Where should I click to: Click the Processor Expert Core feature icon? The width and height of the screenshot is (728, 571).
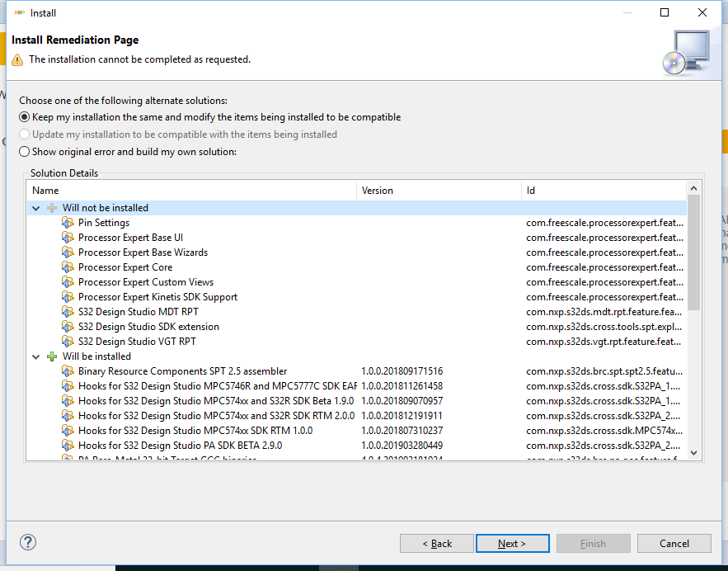68,267
